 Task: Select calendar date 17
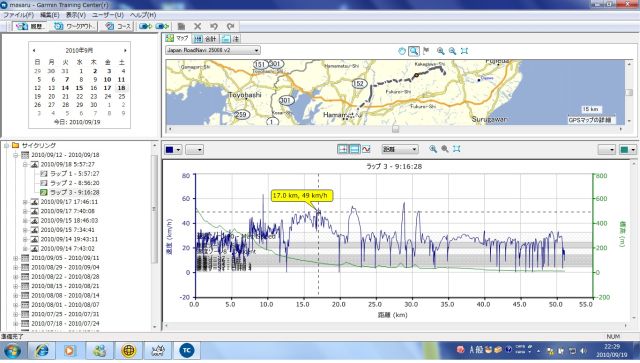coord(107,88)
